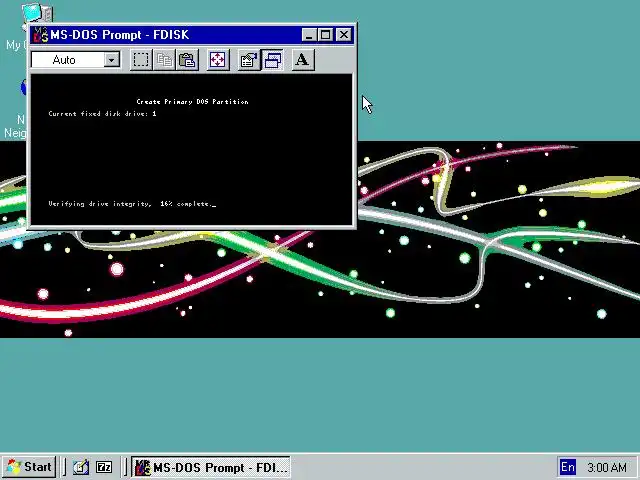Image resolution: width=640 pixels, height=480 pixels.
Task: Click the Mark selection toolbar icon
Action: (x=141, y=60)
